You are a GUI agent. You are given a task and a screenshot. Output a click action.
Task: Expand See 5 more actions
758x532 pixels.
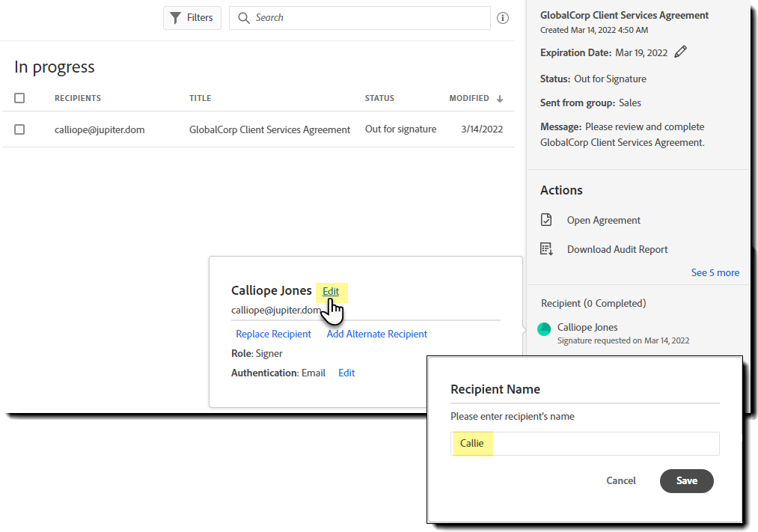pyautogui.click(x=715, y=272)
